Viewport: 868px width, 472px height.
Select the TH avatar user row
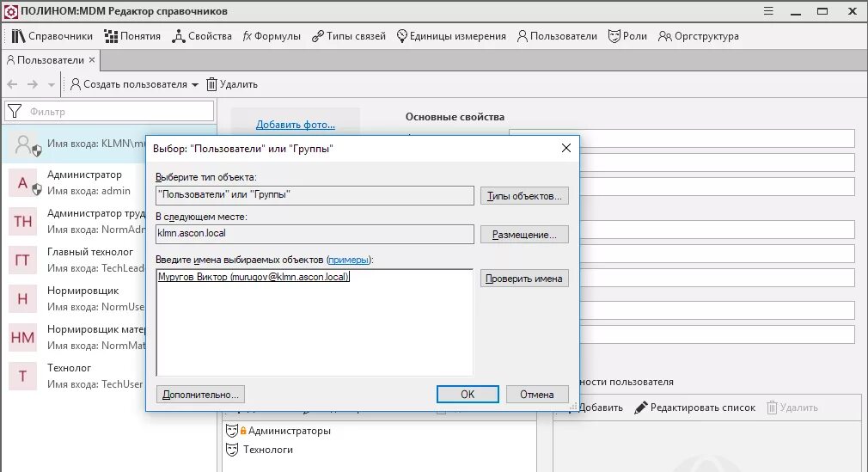pyautogui.click(x=74, y=222)
